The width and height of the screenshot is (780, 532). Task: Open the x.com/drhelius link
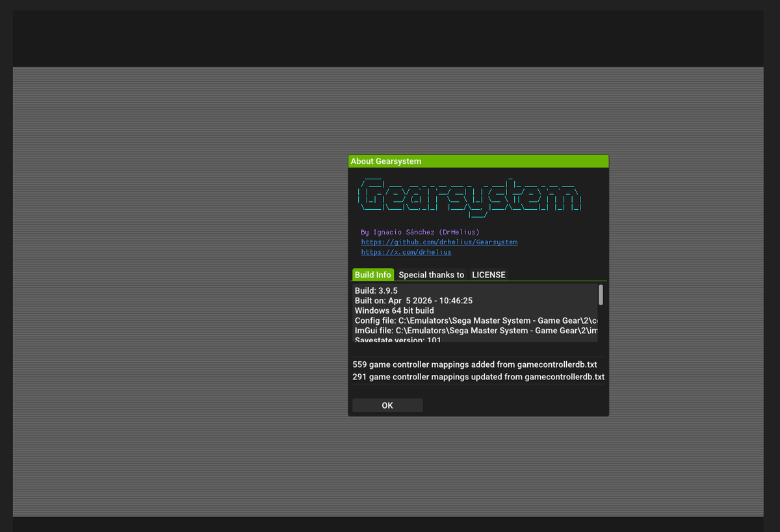pyautogui.click(x=406, y=252)
